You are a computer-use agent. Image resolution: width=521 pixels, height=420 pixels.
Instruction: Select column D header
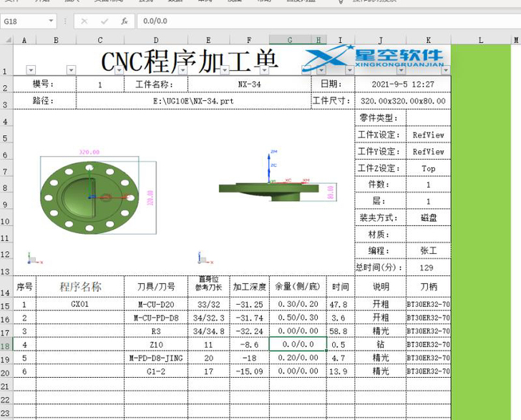[156, 40]
